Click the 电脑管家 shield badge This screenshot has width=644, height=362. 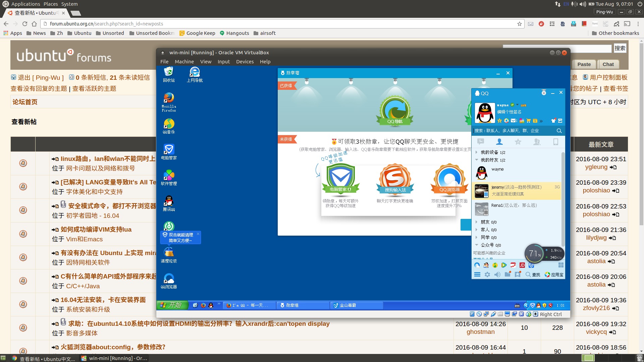tap(340, 179)
